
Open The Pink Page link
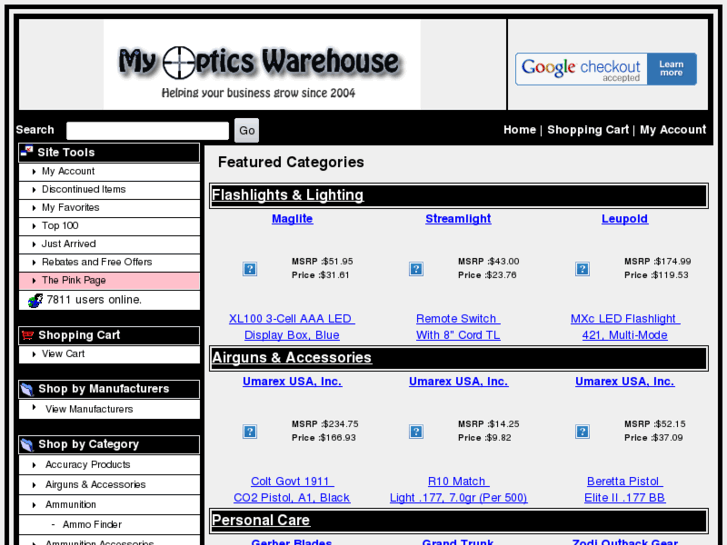pyautogui.click(x=74, y=280)
